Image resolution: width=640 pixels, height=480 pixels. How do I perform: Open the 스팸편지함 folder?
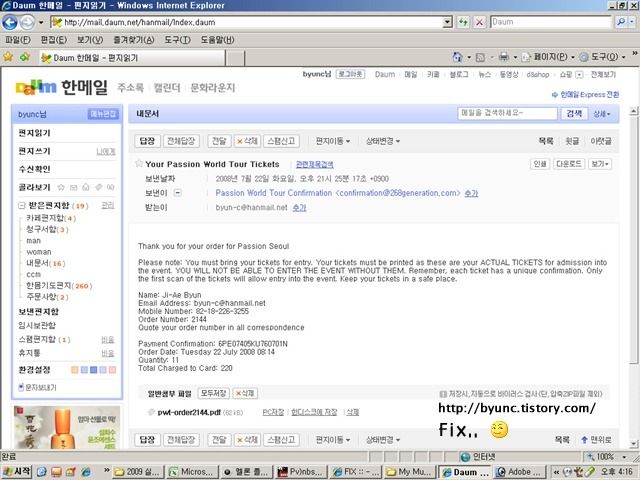[44, 340]
